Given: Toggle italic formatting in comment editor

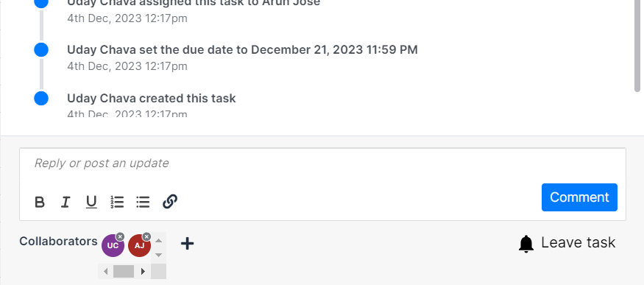Looking at the screenshot, I should coord(66,202).
